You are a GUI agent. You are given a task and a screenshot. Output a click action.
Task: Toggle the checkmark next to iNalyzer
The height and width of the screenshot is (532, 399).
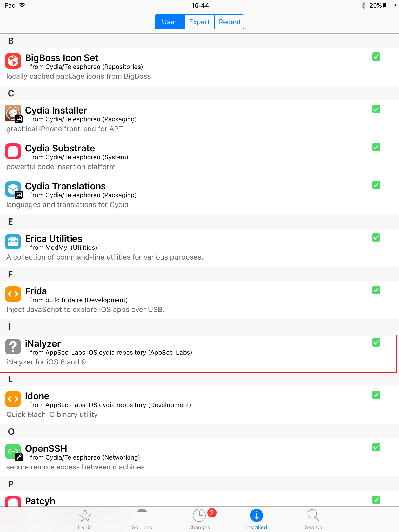(x=376, y=343)
